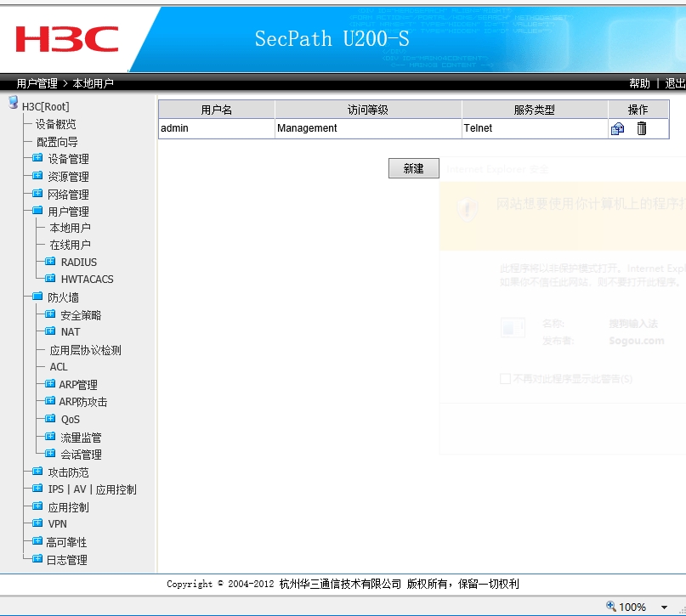Expand the 设备管理 folder icon
This screenshot has height=616, width=686.
point(37,157)
